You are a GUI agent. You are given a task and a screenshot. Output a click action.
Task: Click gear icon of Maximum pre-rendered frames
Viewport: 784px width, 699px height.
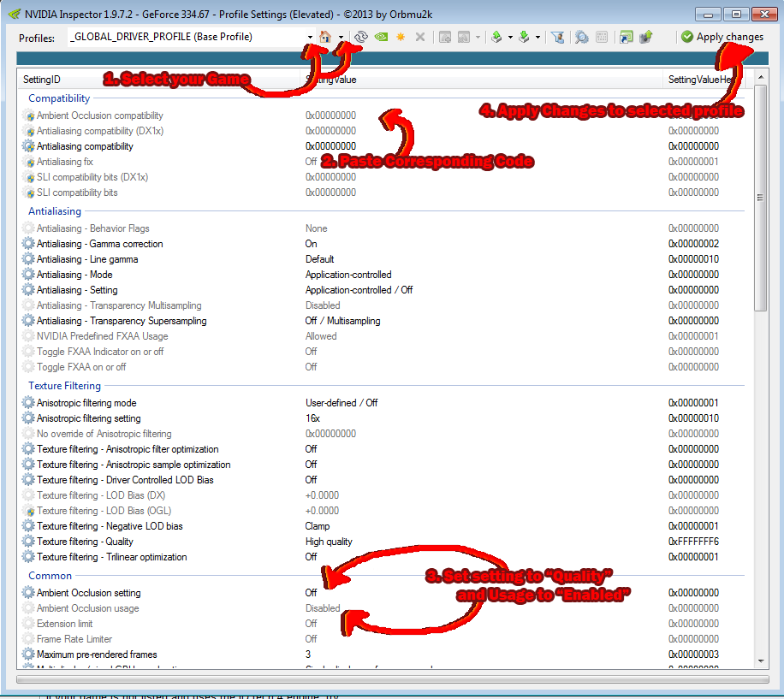coord(28,654)
